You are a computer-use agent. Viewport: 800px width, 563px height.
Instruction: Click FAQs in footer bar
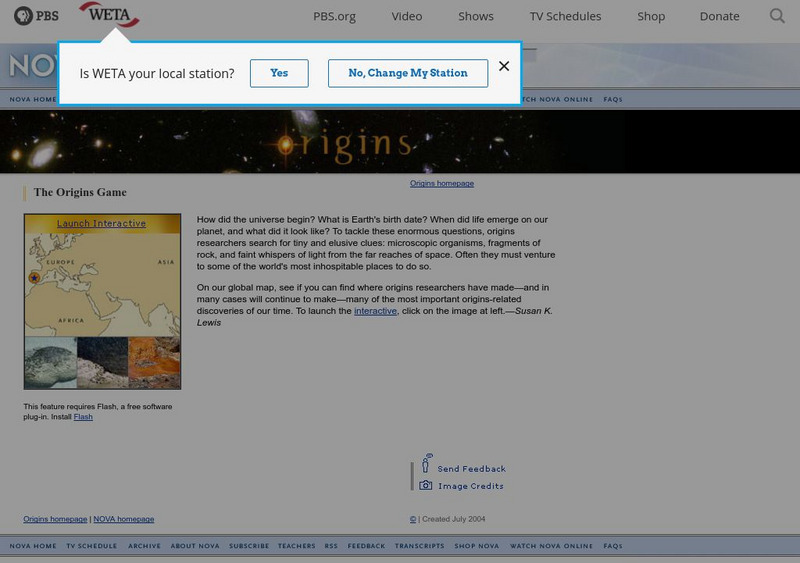[613, 546]
